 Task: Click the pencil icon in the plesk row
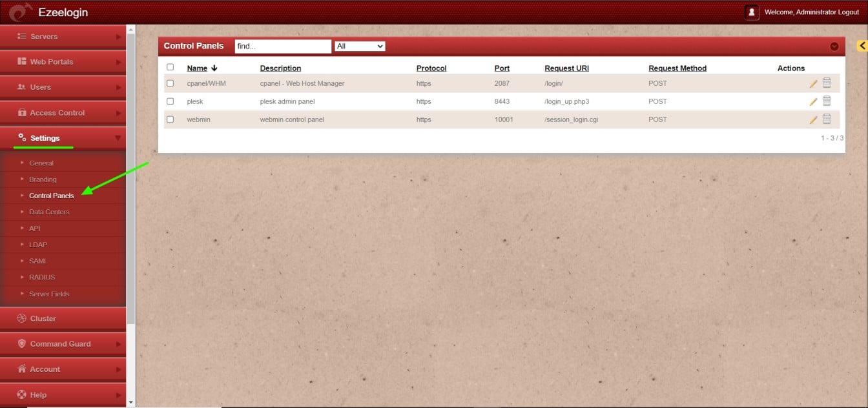813,101
